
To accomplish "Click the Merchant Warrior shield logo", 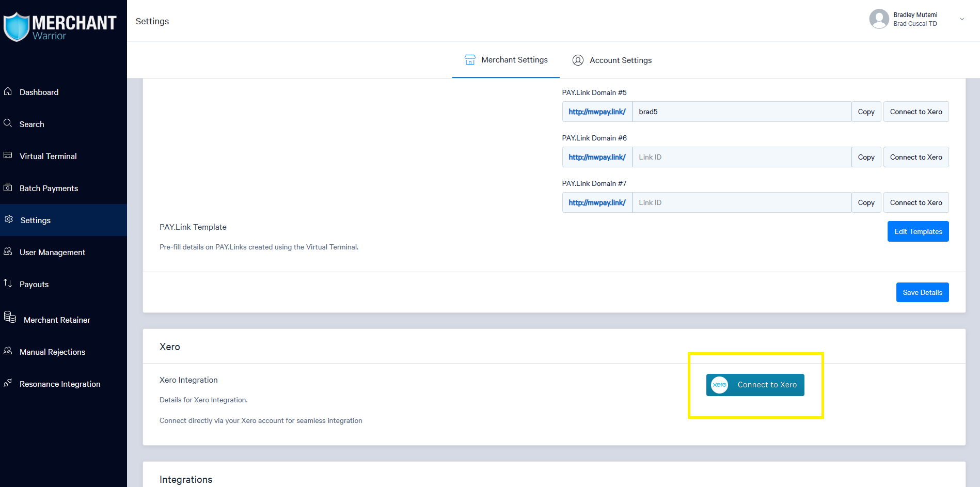I will [17, 26].
